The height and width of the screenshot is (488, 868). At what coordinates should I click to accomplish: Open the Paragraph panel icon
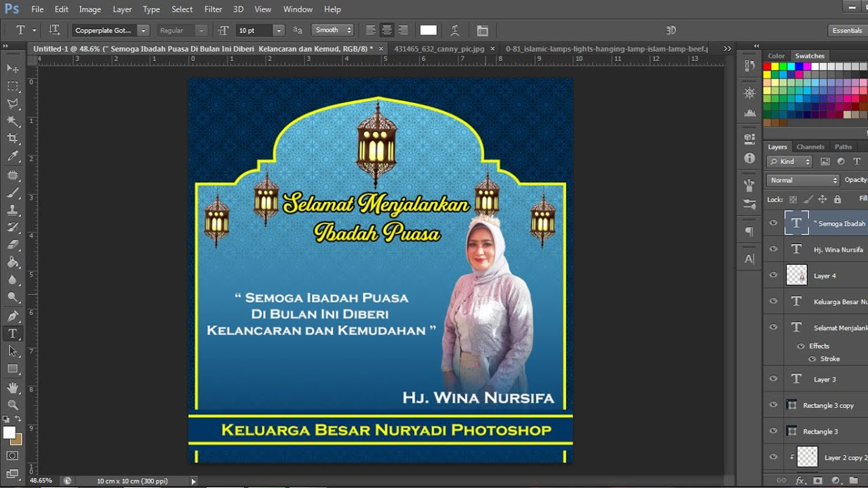[749, 232]
